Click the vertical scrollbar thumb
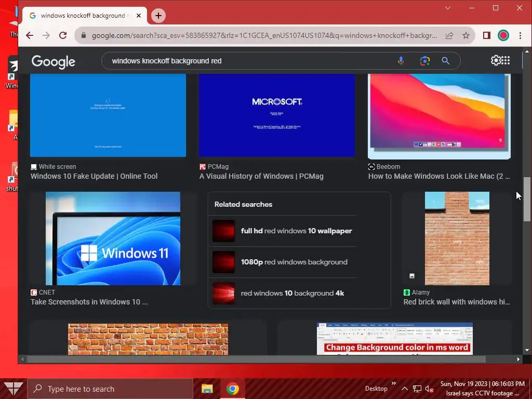 click(x=527, y=199)
